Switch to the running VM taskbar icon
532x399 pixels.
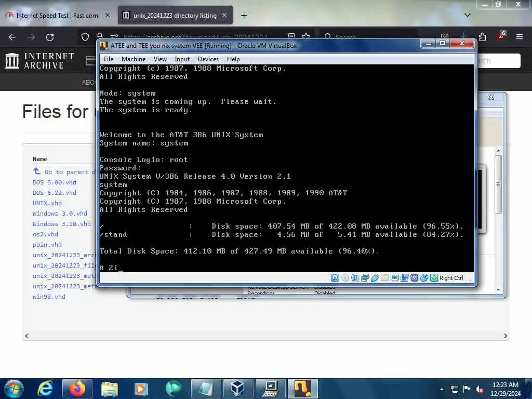point(303,389)
